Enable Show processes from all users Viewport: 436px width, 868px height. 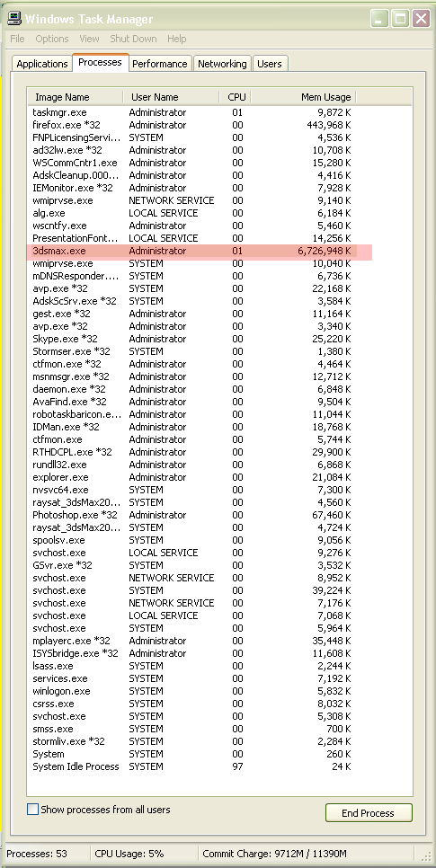(33, 810)
